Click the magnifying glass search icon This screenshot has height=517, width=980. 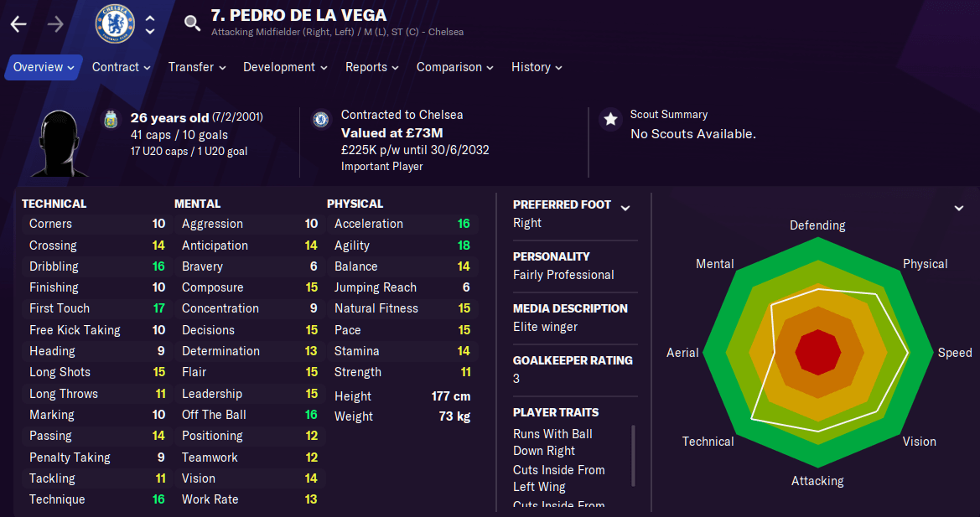(193, 23)
